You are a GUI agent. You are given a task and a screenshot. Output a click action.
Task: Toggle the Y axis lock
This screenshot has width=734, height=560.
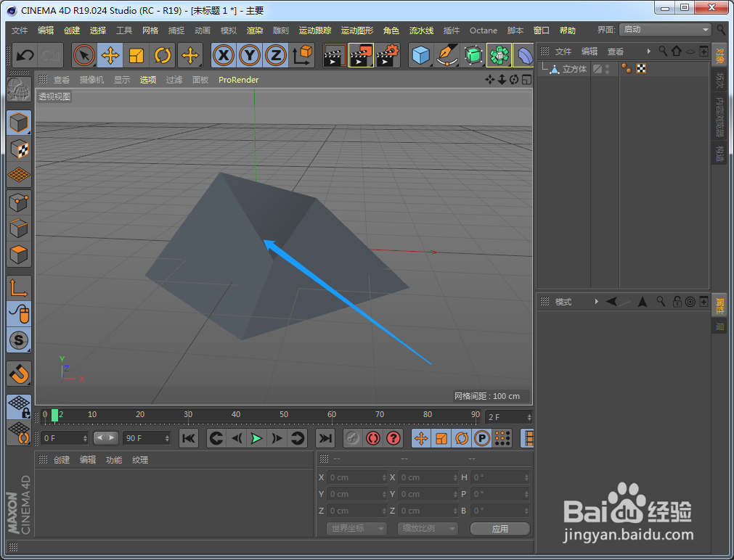[250, 56]
